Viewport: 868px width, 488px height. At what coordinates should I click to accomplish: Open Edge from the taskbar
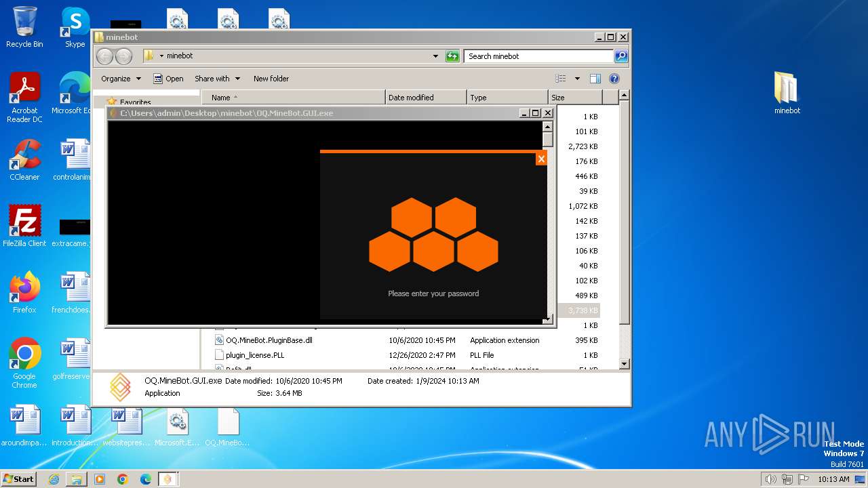(x=146, y=479)
